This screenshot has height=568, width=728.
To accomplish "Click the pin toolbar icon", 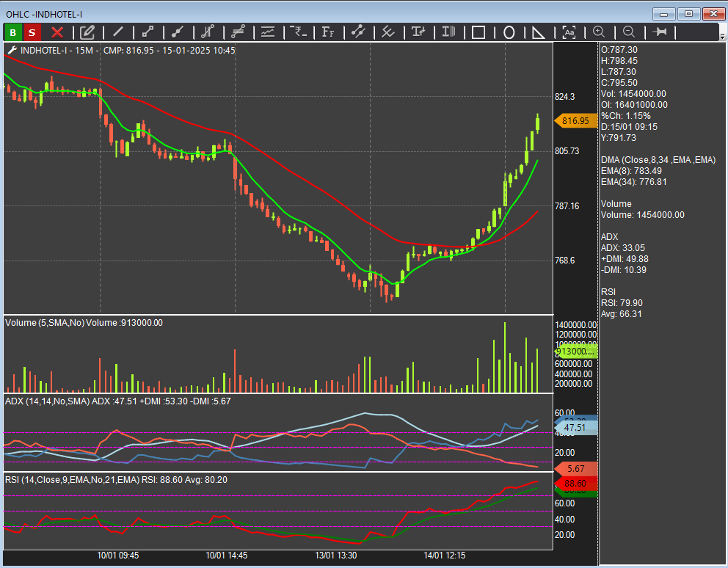I will [x=659, y=32].
